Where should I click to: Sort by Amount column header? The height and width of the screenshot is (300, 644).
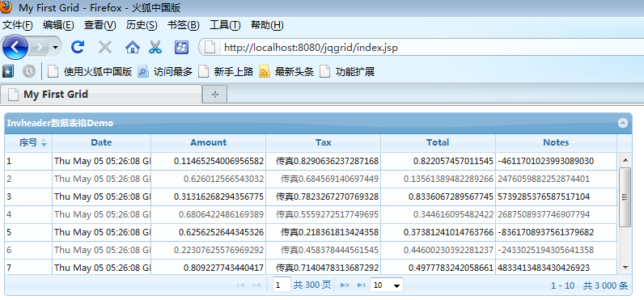point(208,143)
